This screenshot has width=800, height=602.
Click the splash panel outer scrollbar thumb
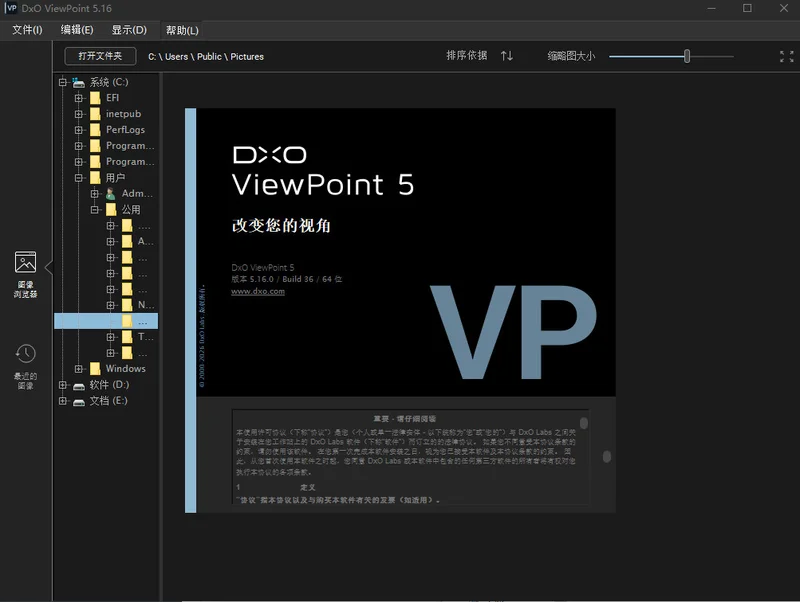click(607, 457)
